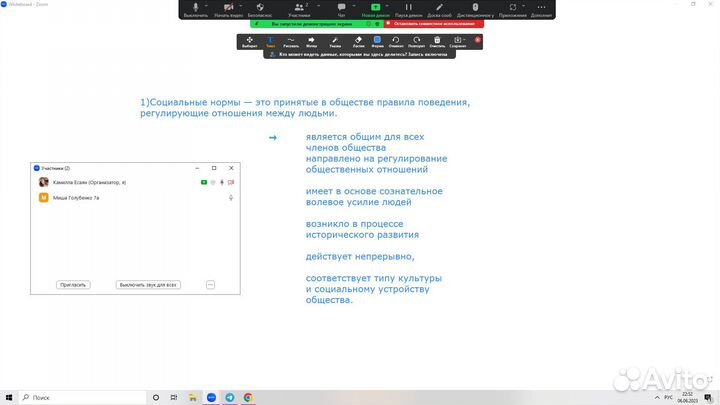The image size is (720, 405).
Task: Switch to Zoom in the taskbar
Action: (x=211, y=398)
